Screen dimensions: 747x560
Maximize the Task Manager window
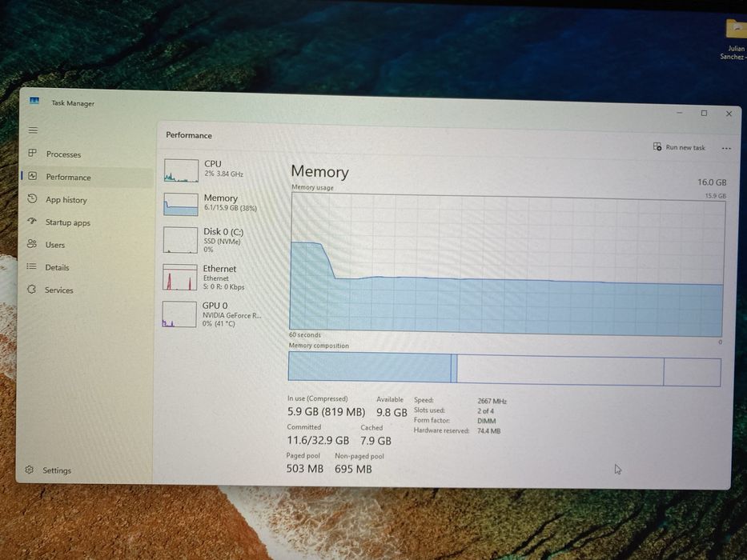[704, 114]
